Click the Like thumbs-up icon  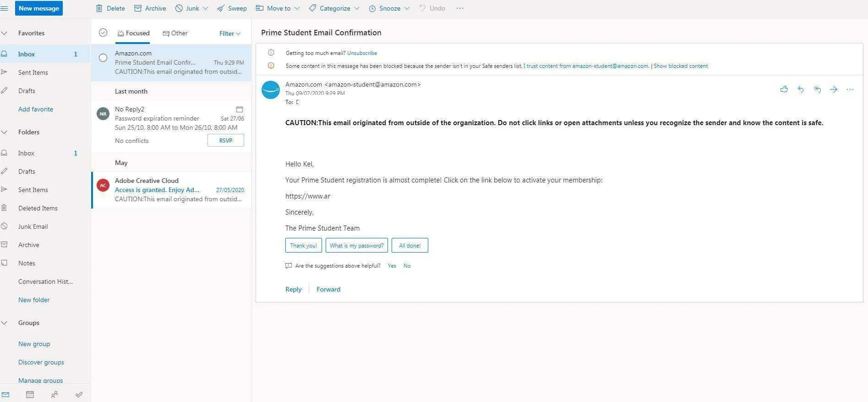784,89
